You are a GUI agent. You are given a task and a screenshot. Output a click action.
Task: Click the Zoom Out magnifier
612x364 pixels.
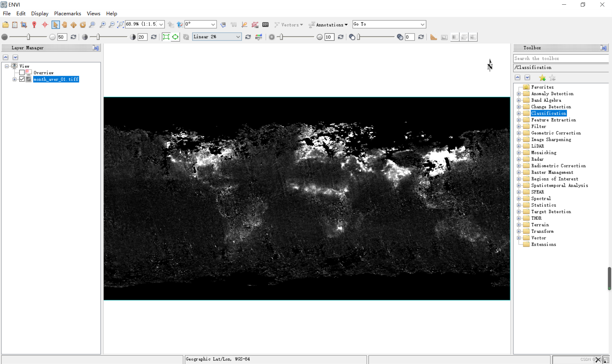point(111,25)
